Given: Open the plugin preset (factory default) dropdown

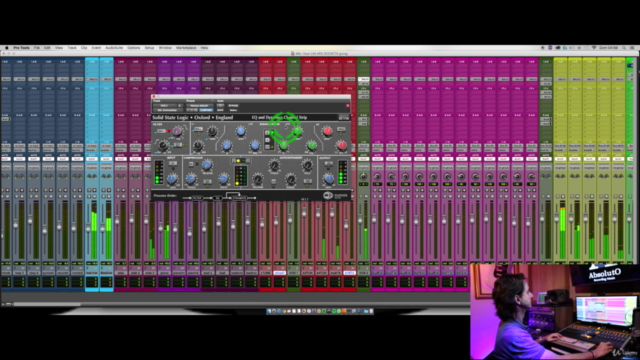Looking at the screenshot, I should [200, 105].
